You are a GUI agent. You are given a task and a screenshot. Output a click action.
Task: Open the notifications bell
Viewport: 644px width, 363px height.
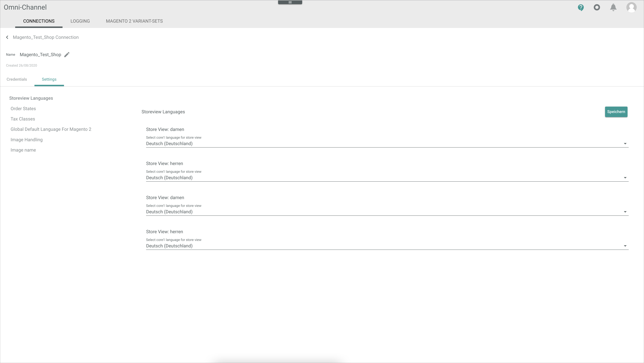(613, 7)
